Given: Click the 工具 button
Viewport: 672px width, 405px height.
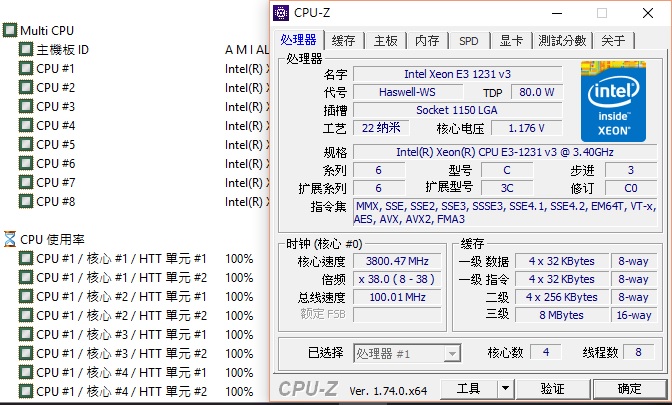Looking at the screenshot, I should pos(468,389).
